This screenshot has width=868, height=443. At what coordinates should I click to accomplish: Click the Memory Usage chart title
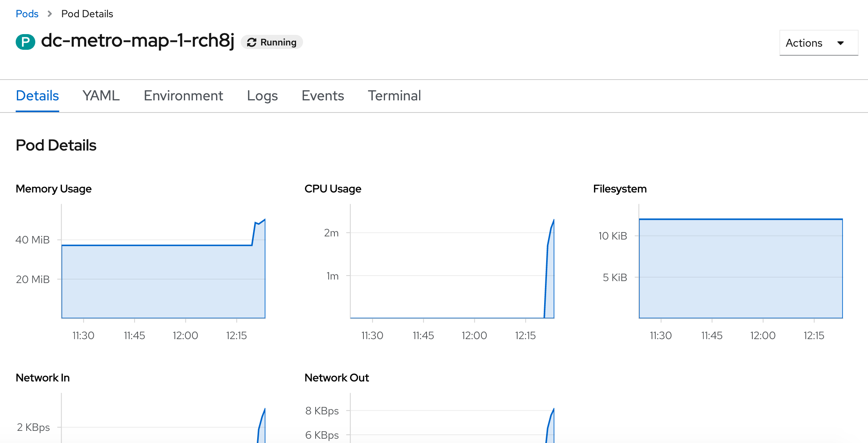[x=54, y=189]
